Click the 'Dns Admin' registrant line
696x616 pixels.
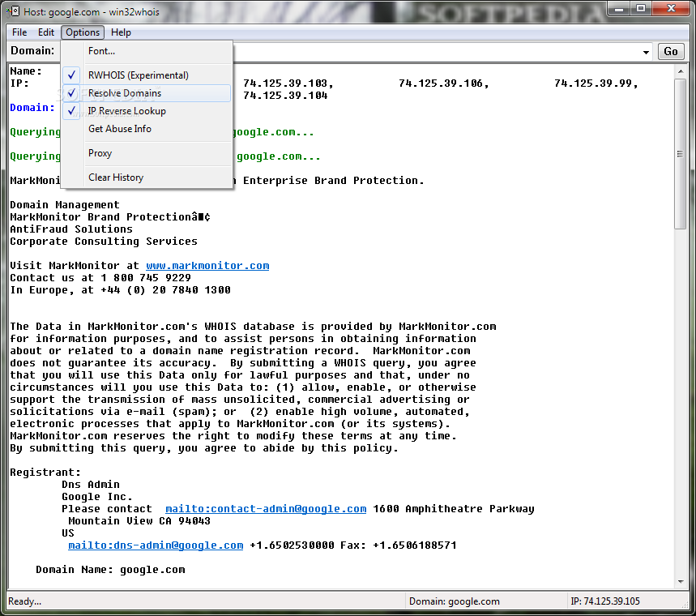91,485
